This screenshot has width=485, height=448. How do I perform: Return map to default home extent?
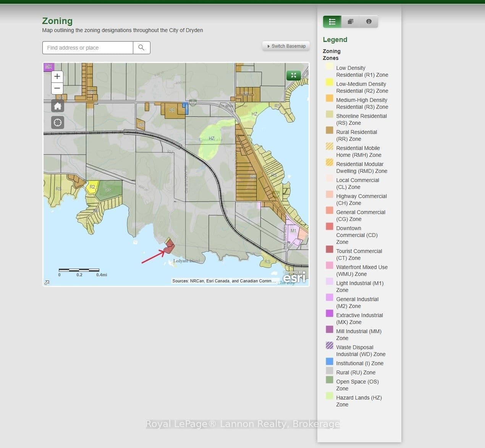coord(58,106)
